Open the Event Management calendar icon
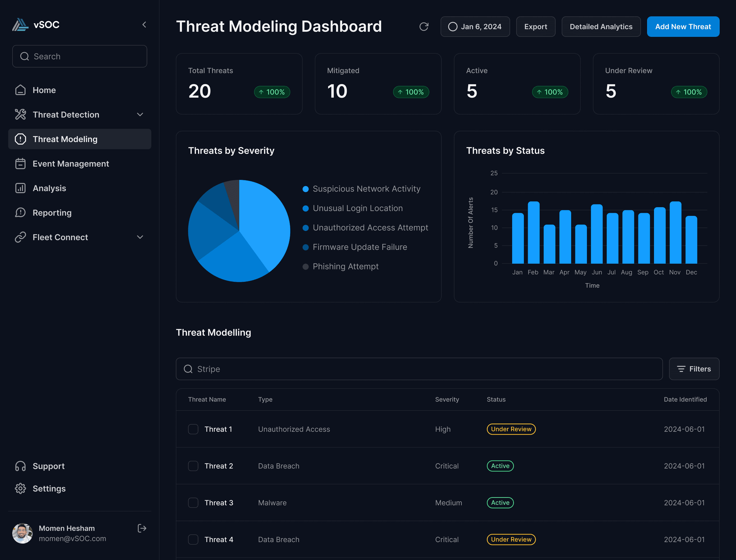Image resolution: width=736 pixels, height=560 pixels. point(20,163)
